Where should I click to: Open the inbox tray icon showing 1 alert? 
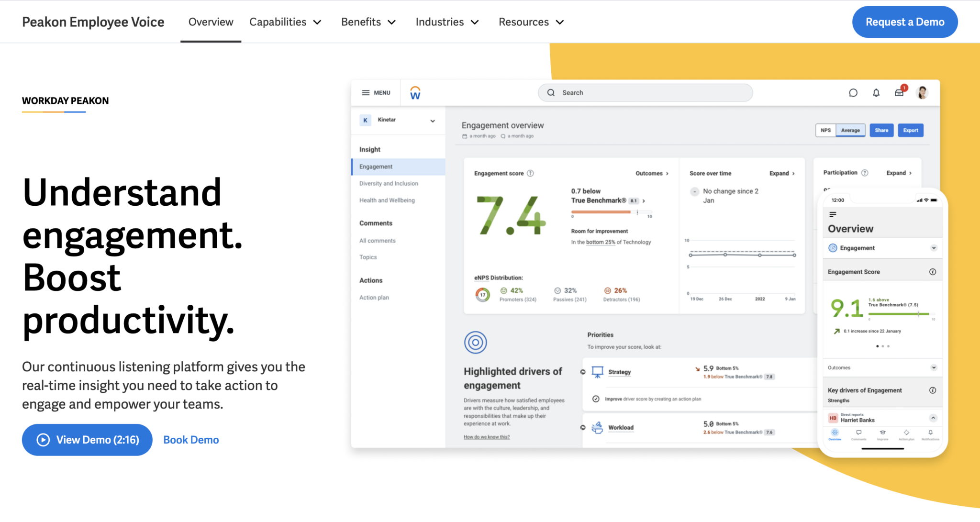[x=899, y=93]
